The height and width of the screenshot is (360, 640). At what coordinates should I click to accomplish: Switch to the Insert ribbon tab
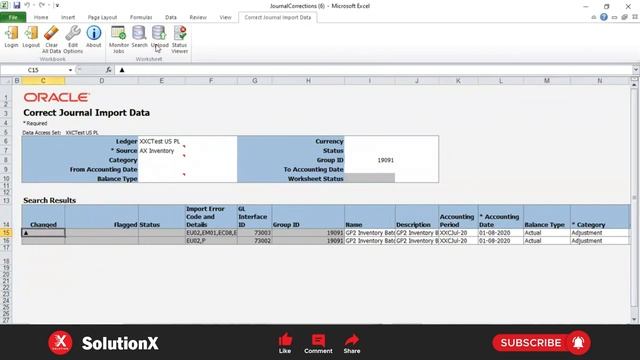[68, 17]
